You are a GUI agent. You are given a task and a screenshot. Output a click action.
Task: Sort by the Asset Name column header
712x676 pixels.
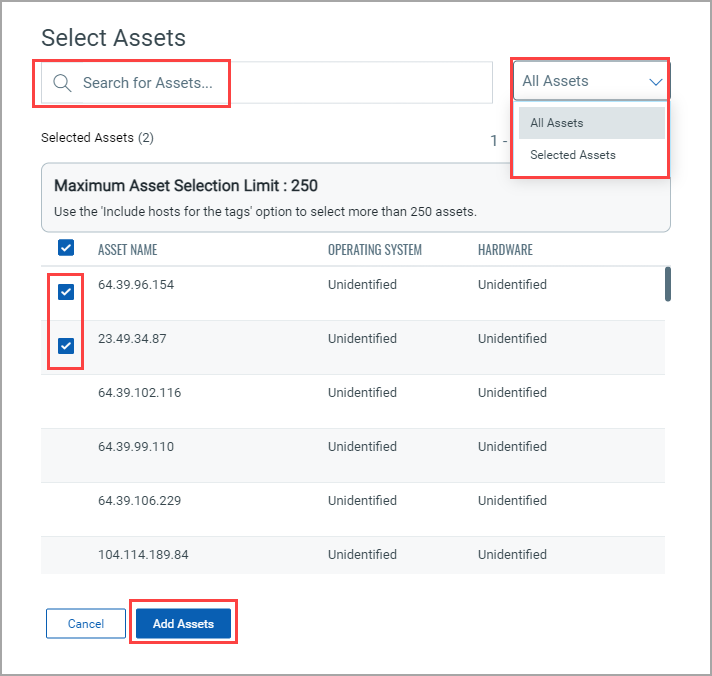point(127,250)
